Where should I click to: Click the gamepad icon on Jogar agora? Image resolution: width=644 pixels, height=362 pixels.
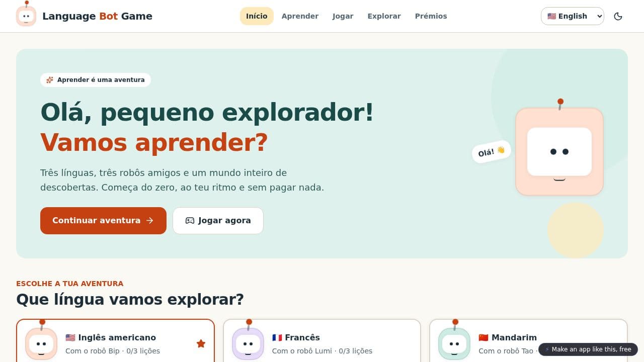click(190, 221)
